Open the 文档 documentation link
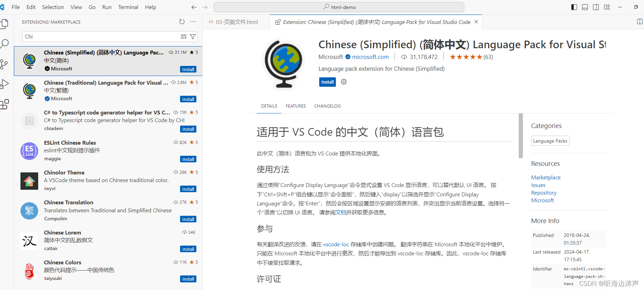The height and width of the screenshot is (290, 644). [341, 212]
